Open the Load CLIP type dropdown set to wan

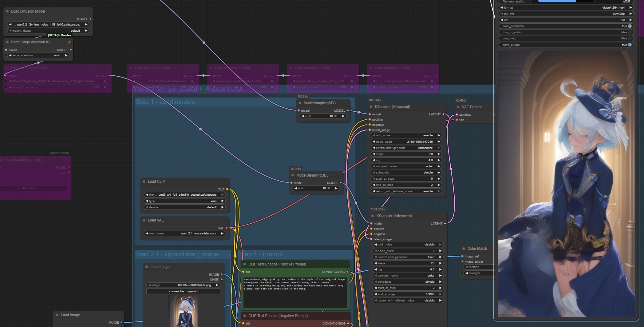tap(185, 201)
